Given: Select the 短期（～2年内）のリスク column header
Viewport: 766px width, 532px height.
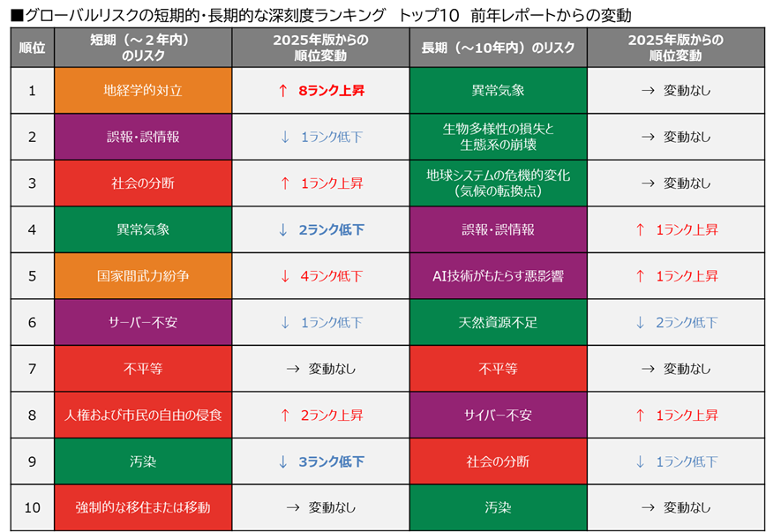Looking at the screenshot, I should click(x=143, y=47).
